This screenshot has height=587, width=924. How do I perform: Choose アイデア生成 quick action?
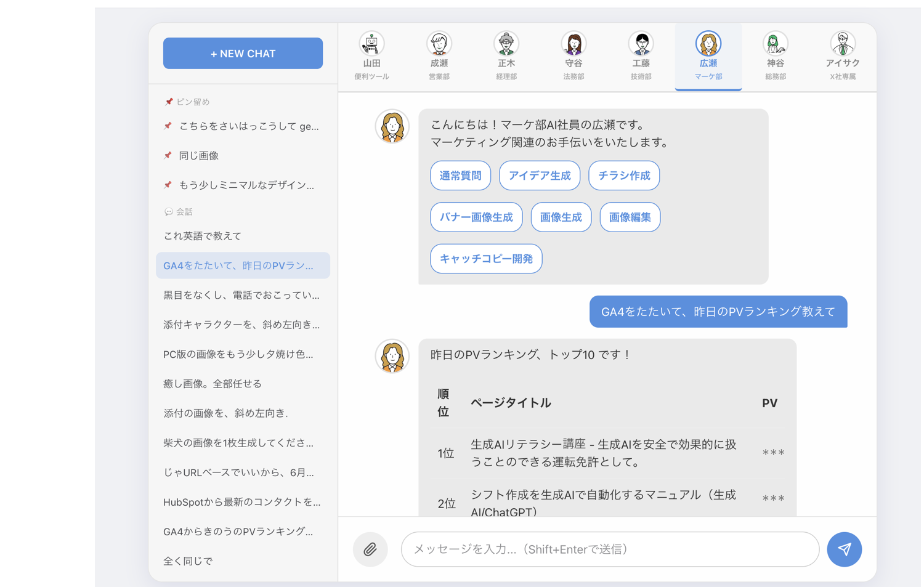coord(540,176)
